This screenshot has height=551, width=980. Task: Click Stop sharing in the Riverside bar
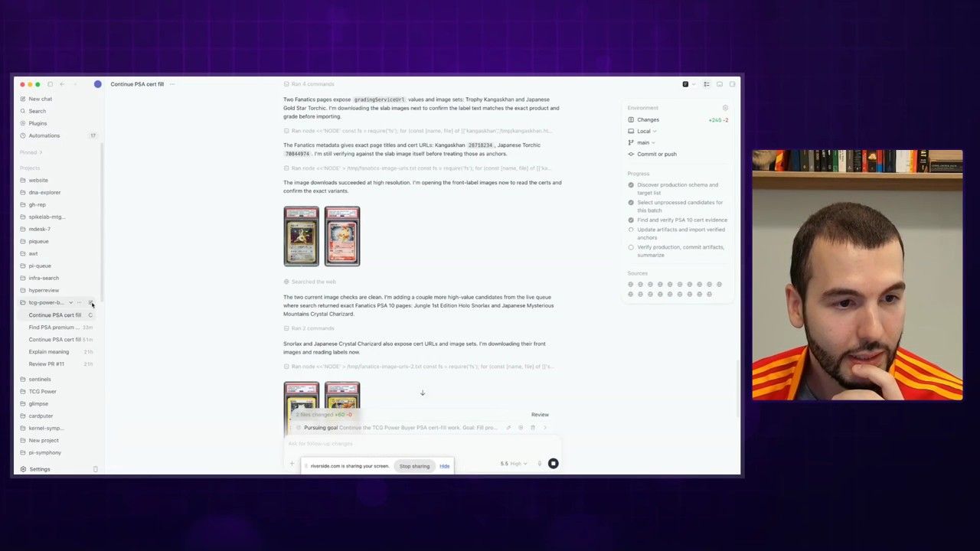[x=414, y=466]
